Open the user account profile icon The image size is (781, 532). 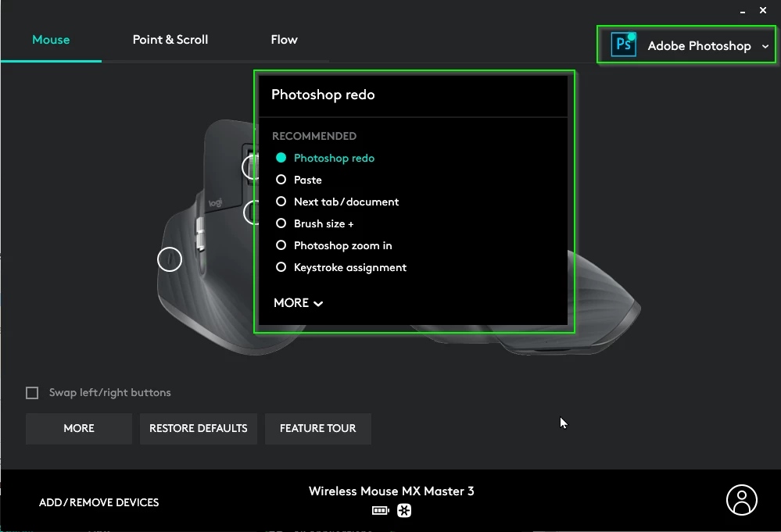(741, 500)
